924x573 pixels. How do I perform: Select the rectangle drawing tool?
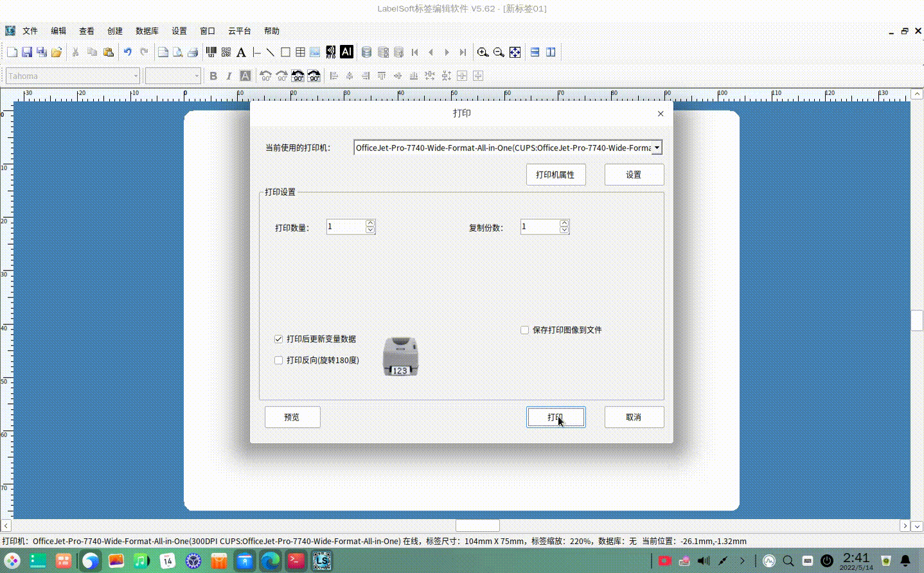click(x=285, y=52)
